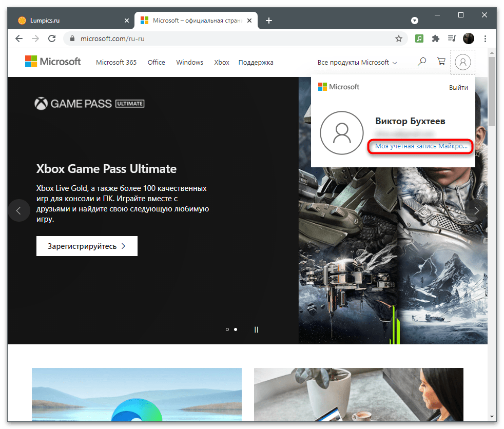The image size is (504, 429).
Task: Go back to the previous page
Action: 19,38
